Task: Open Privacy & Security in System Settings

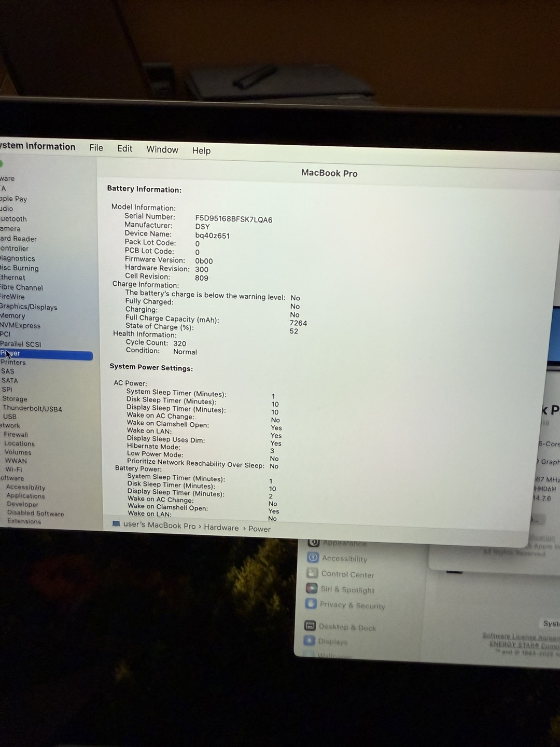Action: (x=352, y=605)
